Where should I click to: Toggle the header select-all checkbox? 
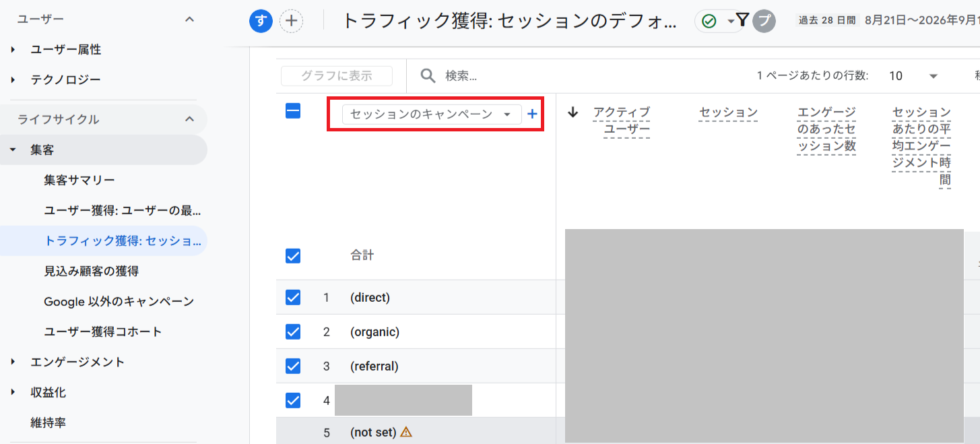tap(293, 111)
